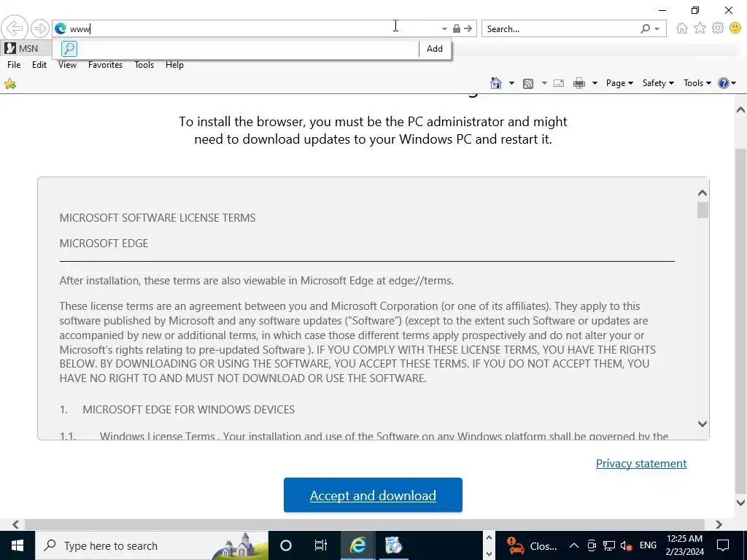Open the Edit menu
The width and height of the screenshot is (747, 560).
click(x=39, y=65)
